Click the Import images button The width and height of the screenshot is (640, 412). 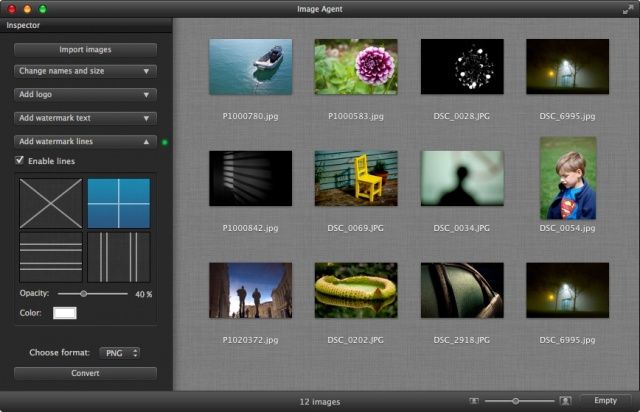click(x=85, y=49)
